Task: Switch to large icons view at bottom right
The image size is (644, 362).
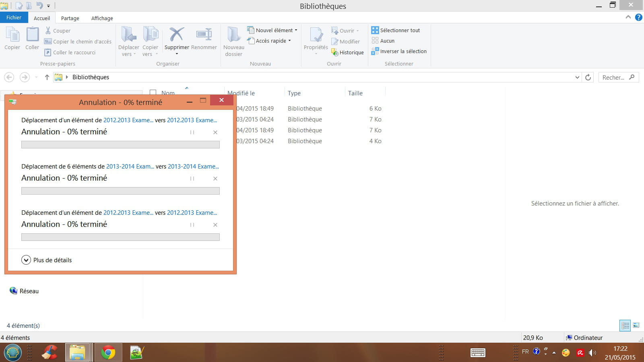Action: pos(636,325)
